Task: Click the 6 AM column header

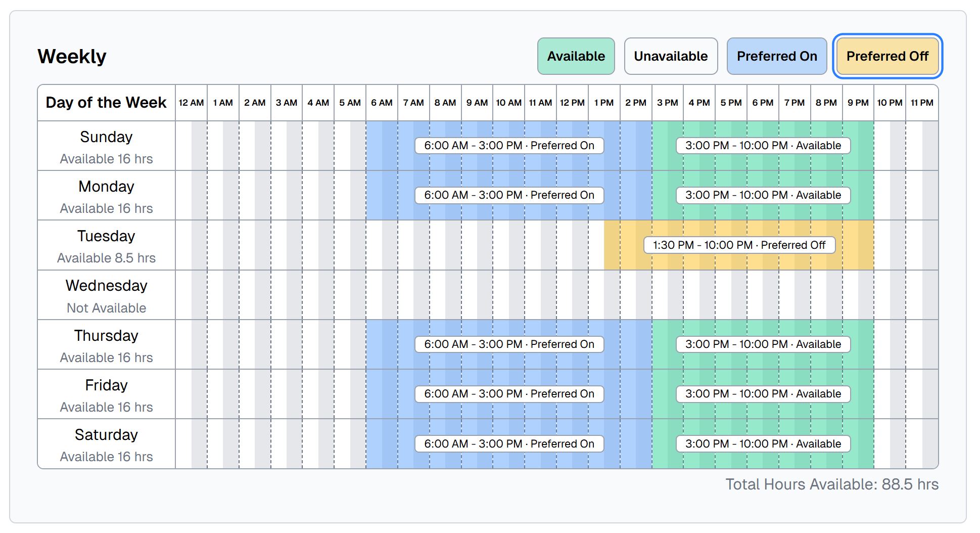Action: click(382, 103)
